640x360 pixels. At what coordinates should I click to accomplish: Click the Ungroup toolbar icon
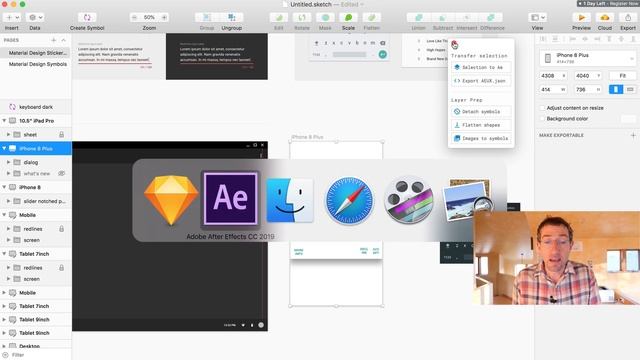coord(231,18)
